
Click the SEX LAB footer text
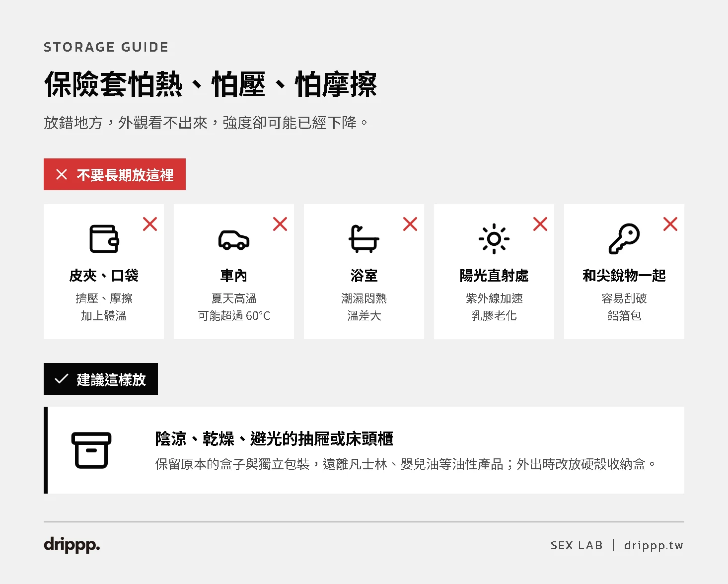point(577,545)
